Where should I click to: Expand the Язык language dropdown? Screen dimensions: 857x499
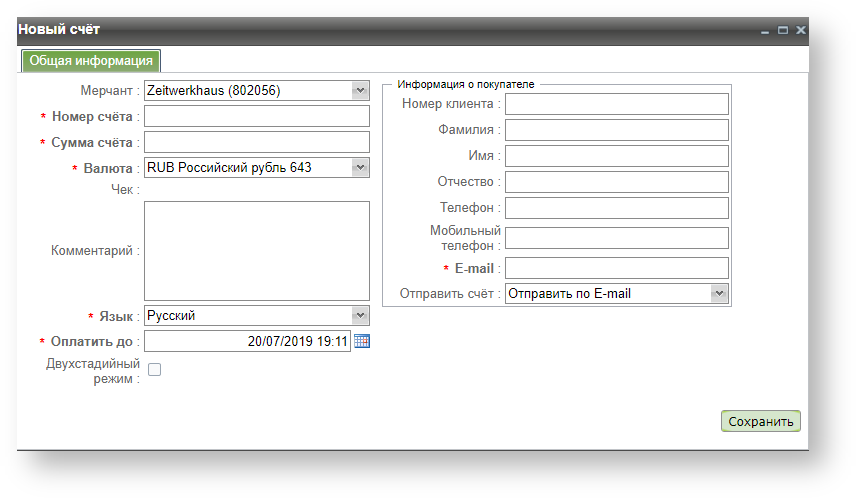coord(360,316)
